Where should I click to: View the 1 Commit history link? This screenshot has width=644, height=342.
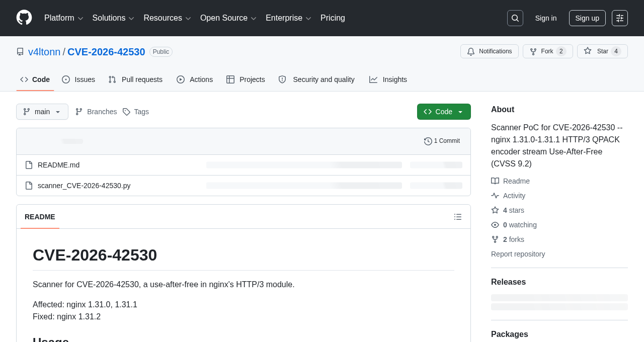(x=442, y=141)
